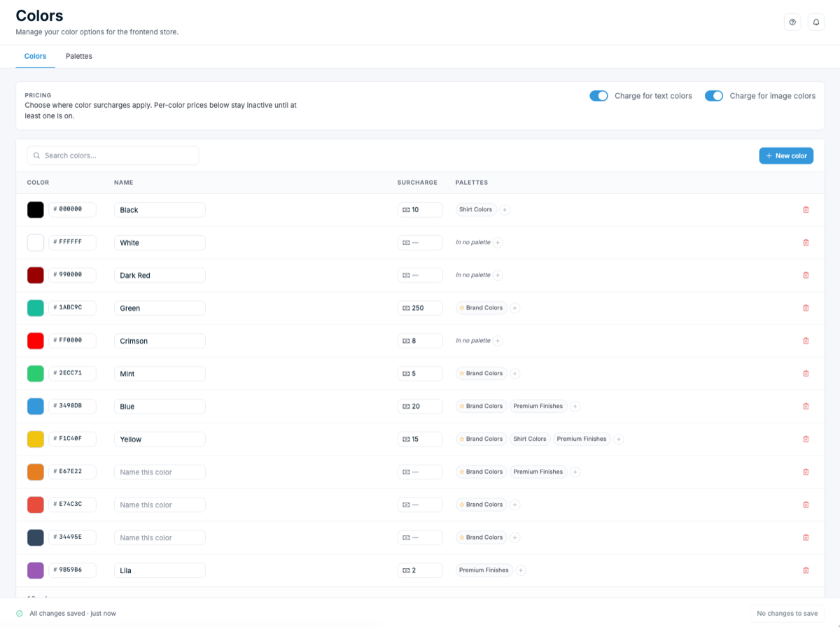The height and width of the screenshot is (627, 840).
Task: Delete the Black color row
Action: [x=806, y=210]
